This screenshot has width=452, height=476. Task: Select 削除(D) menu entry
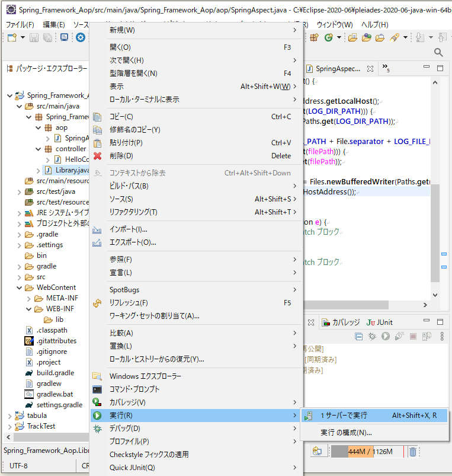(x=197, y=156)
